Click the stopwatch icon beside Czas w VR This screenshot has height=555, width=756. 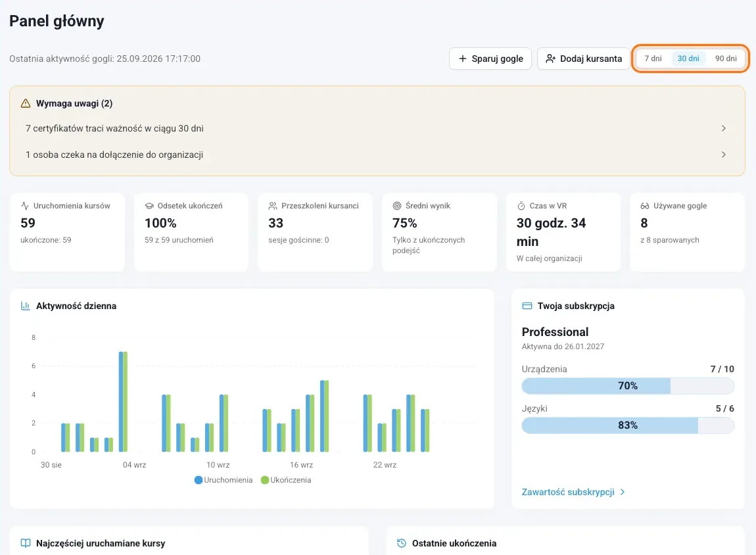coord(521,206)
